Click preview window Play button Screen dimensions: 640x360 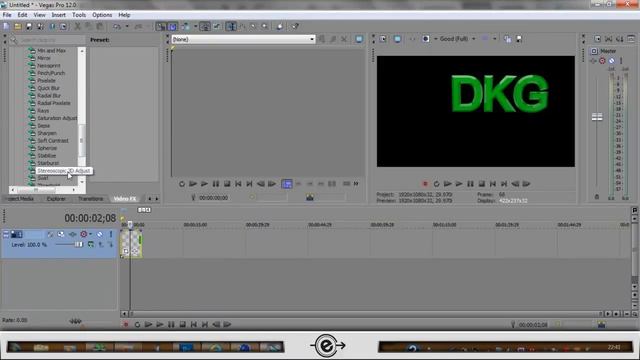[x=459, y=184]
